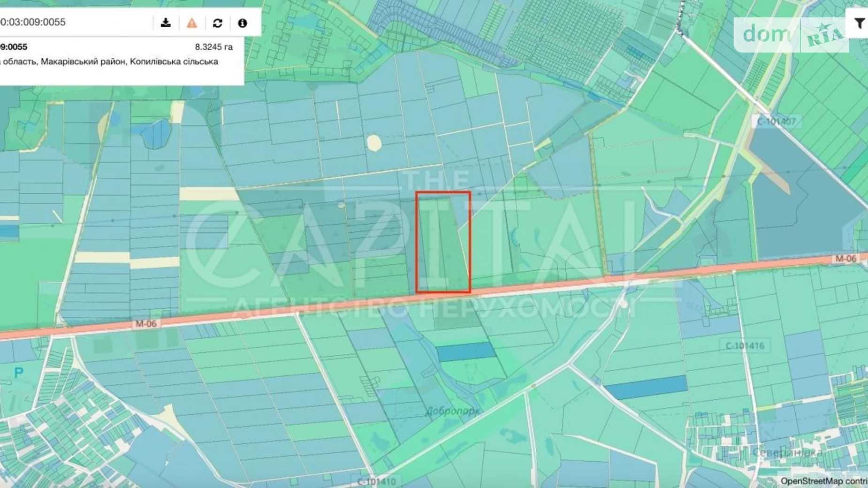This screenshot has width=868, height=488.
Task: Click the parcel address line in info panel
Action: 109,61
